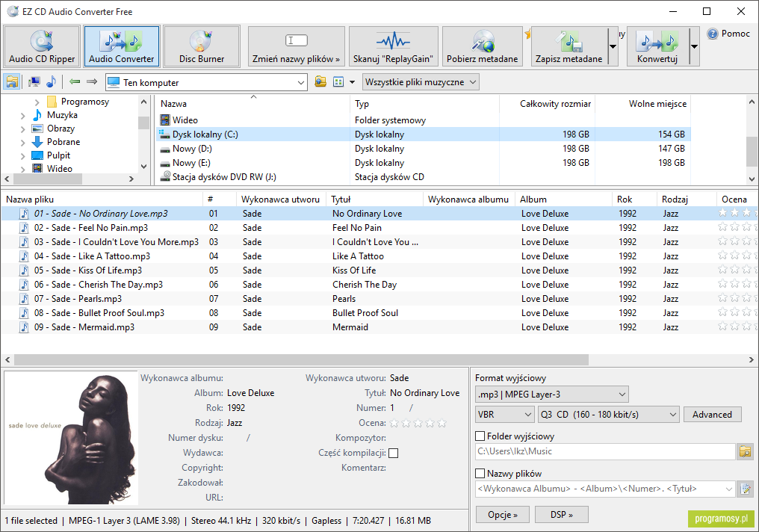Open the Q3 CD quality dropdown
Viewport: 759px width, 532px height.
click(608, 415)
